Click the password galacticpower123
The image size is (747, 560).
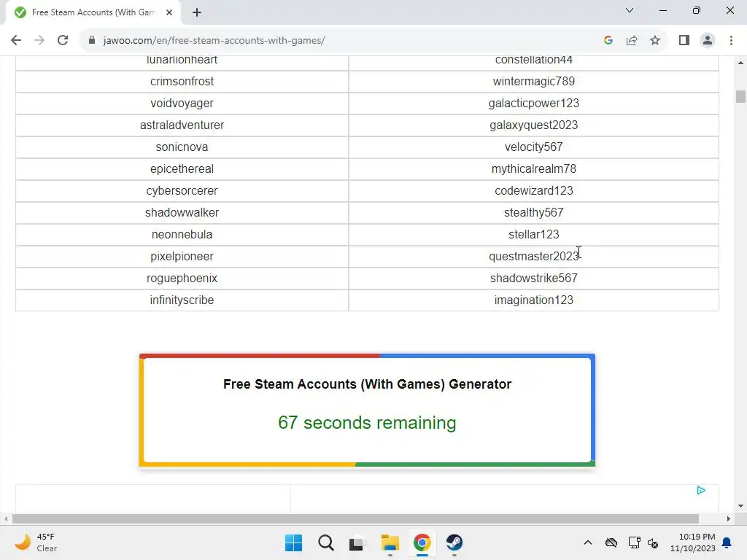[x=533, y=104]
